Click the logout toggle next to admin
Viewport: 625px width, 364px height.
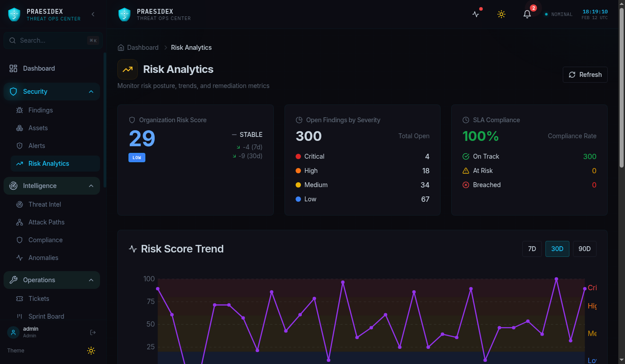(92, 332)
